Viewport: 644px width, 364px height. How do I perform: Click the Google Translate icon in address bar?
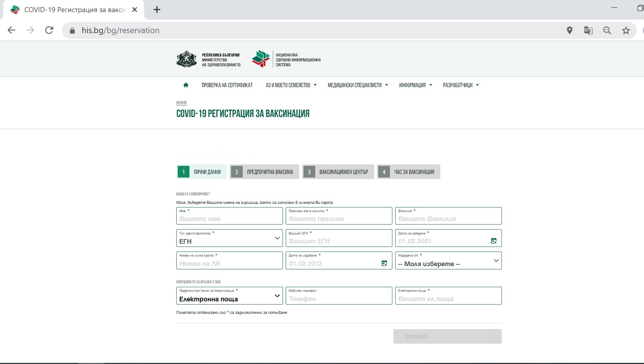pyautogui.click(x=588, y=31)
